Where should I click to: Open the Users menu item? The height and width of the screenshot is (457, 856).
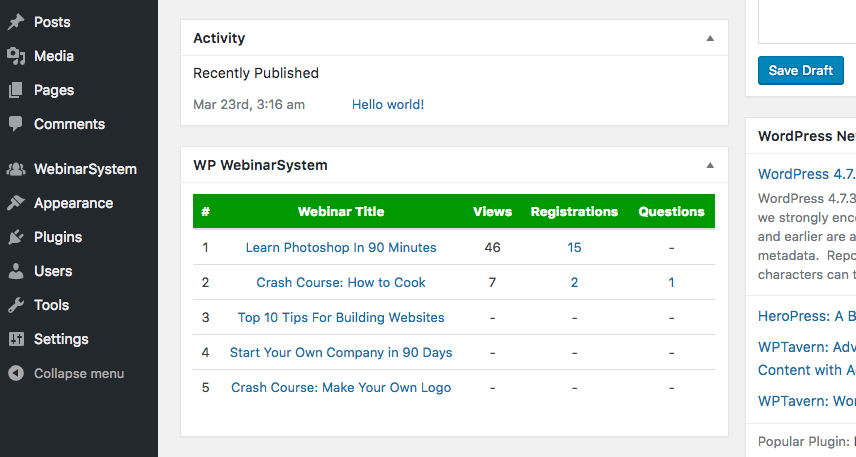tap(52, 271)
